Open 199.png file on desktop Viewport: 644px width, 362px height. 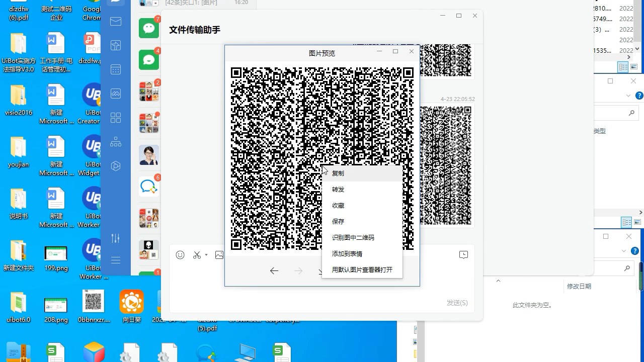pyautogui.click(x=56, y=258)
